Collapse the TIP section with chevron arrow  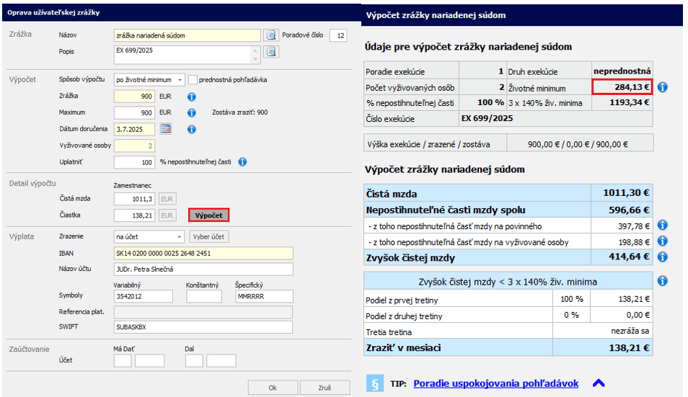point(598,383)
